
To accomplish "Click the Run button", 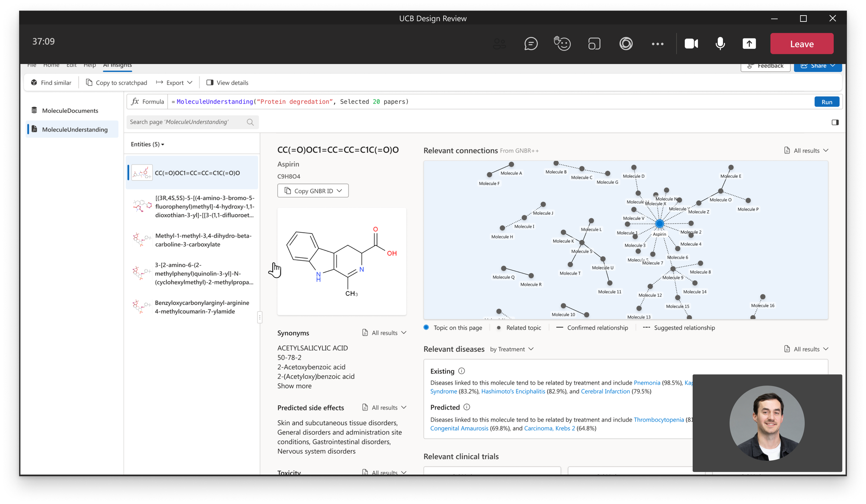I will click(x=826, y=102).
